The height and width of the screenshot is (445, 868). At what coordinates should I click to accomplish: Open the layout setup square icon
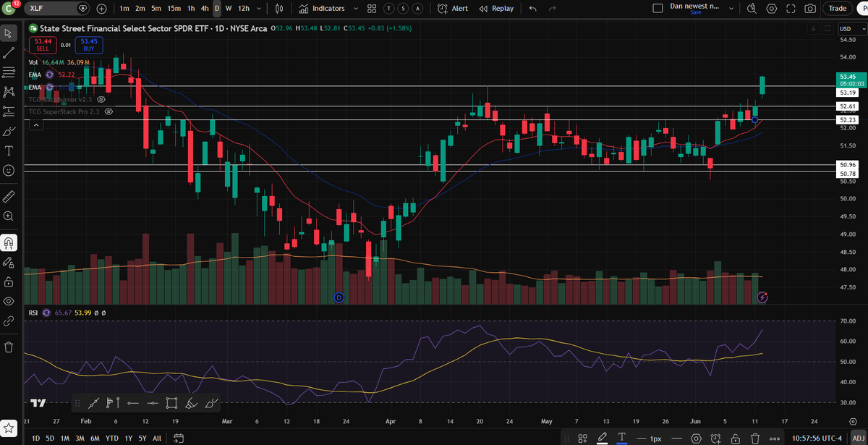(x=657, y=9)
